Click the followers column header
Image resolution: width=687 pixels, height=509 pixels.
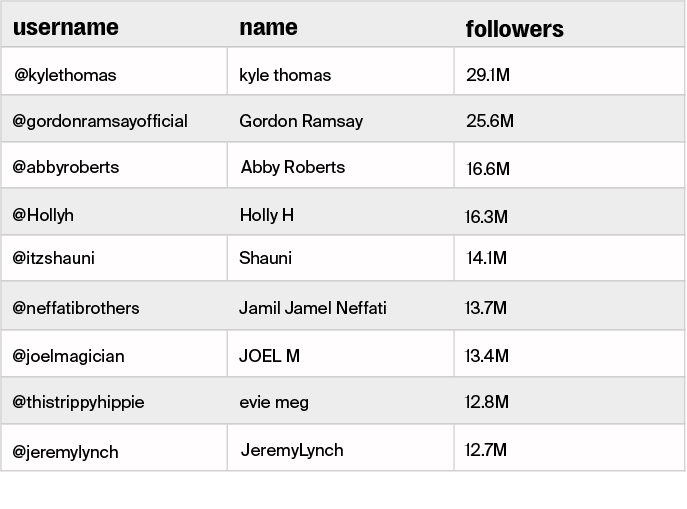click(514, 29)
